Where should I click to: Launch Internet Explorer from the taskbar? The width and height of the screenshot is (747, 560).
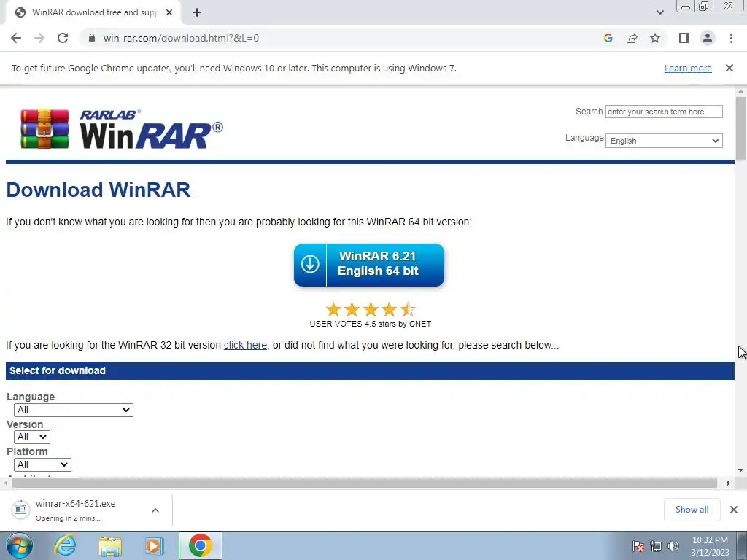pyautogui.click(x=65, y=545)
